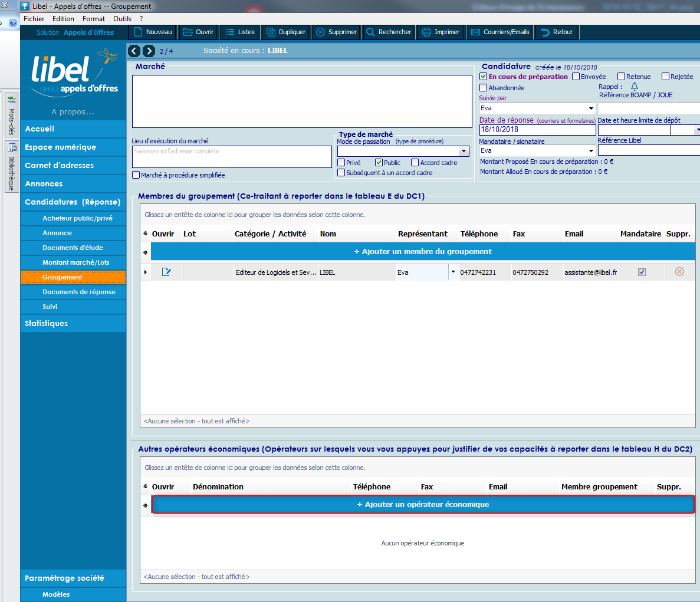Go to next record arrow
700x602 pixels.
coord(149,51)
